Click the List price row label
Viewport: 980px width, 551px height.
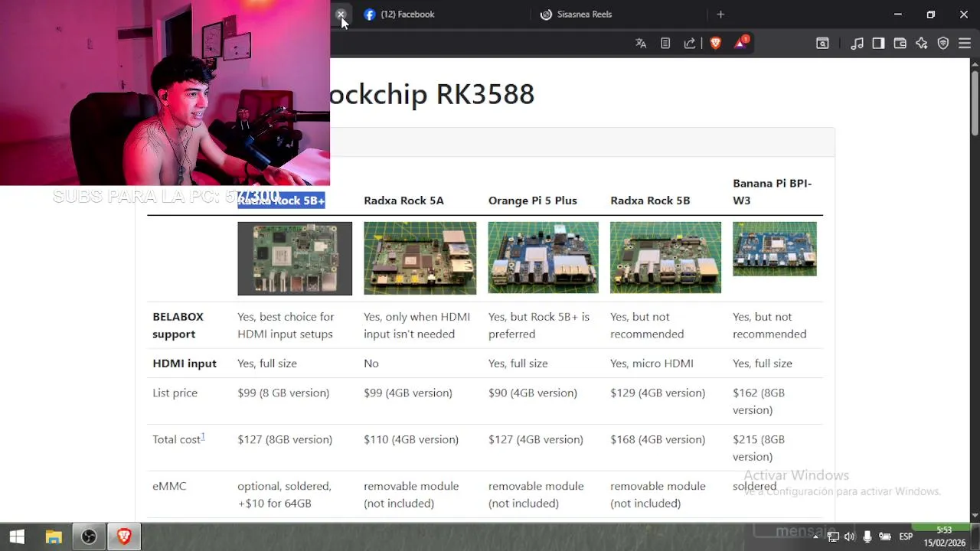tap(175, 393)
